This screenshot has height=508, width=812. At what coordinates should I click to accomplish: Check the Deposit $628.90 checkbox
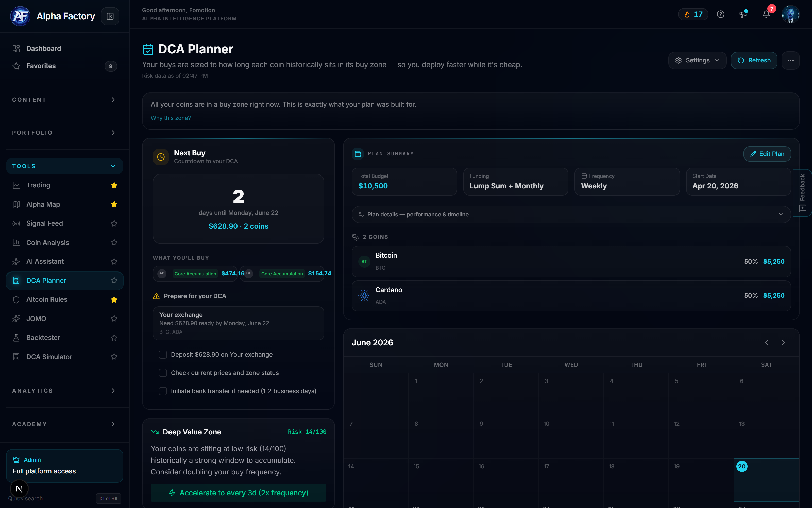(163, 355)
